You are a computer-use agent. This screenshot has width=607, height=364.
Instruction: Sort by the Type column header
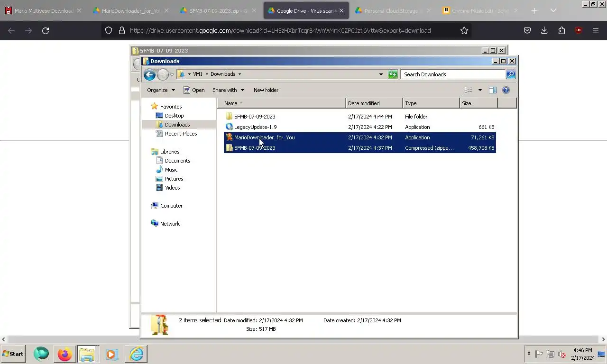click(431, 103)
